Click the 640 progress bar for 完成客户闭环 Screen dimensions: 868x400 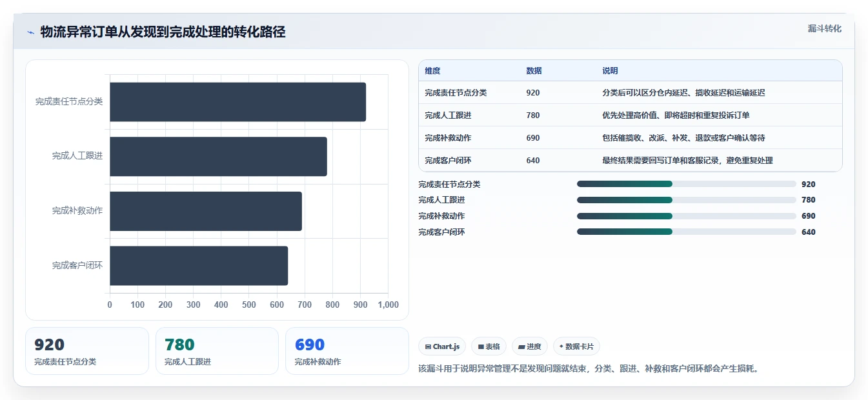687,232
